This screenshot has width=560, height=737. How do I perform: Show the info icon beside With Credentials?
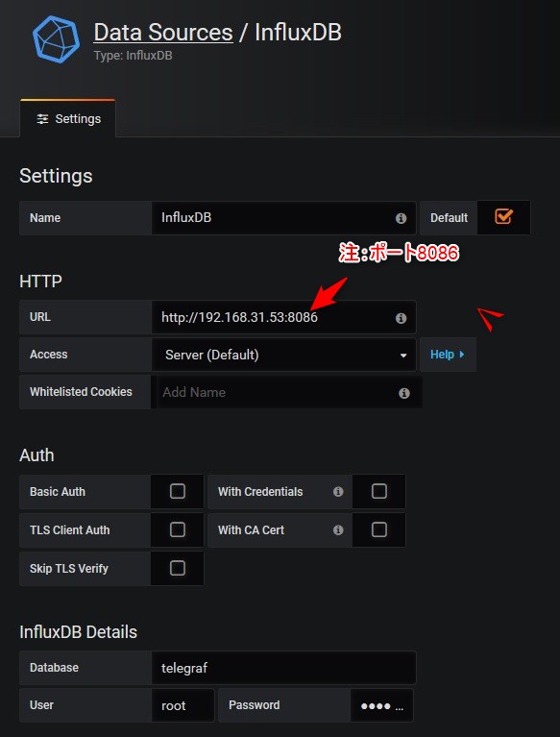(x=338, y=492)
